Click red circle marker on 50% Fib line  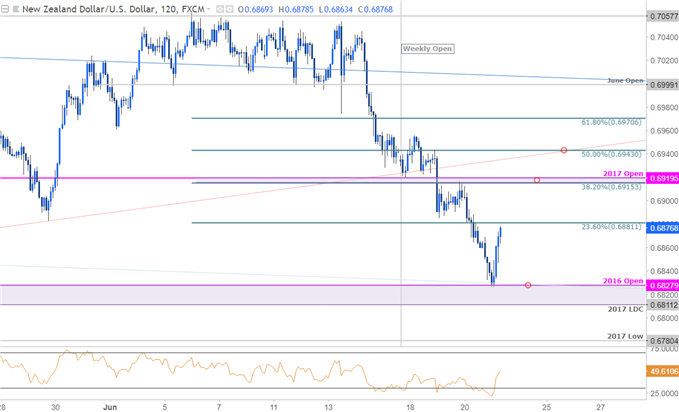point(564,150)
